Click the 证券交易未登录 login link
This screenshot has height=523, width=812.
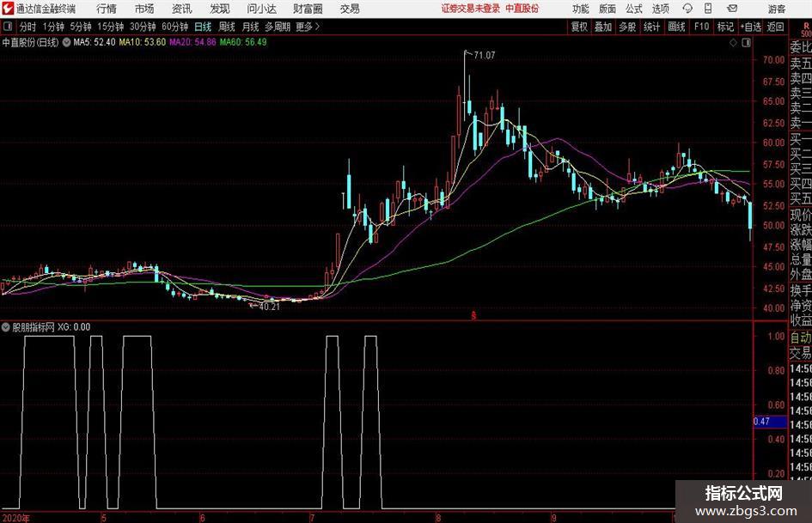click(471, 9)
